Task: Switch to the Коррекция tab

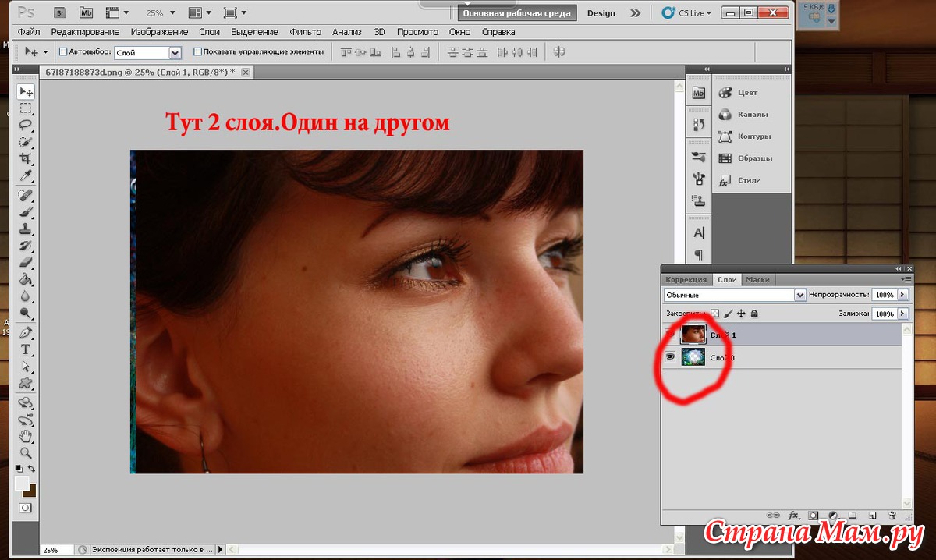Action: 686,279
